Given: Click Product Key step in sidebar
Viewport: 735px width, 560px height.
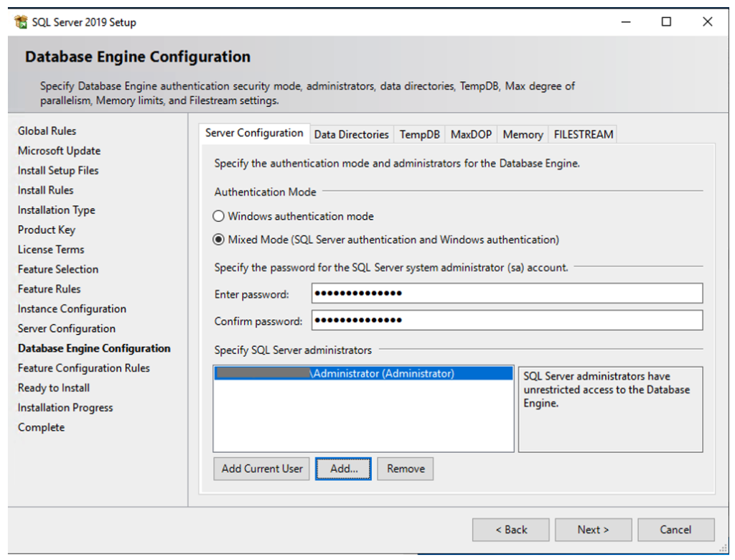Looking at the screenshot, I should tap(47, 230).
